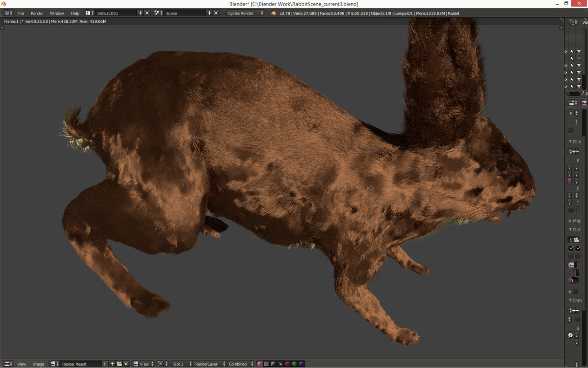
Task: Collapse the Dimensions panel triangle
Action: 570,141
